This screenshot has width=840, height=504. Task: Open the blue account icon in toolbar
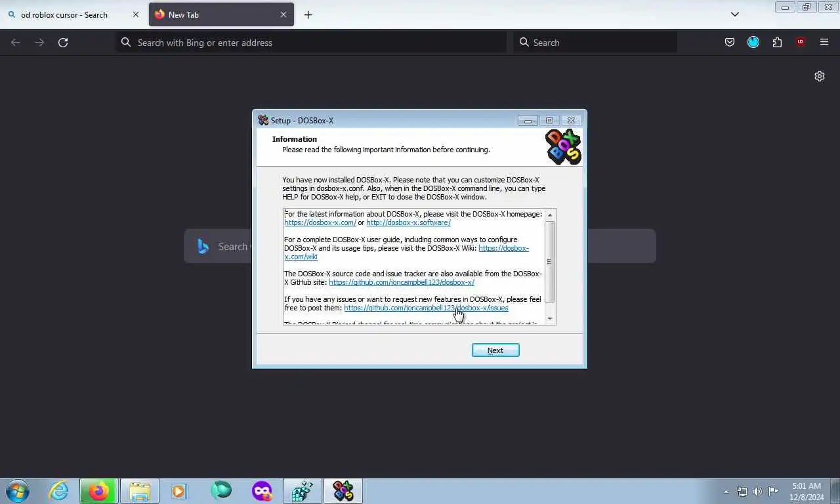click(x=753, y=43)
